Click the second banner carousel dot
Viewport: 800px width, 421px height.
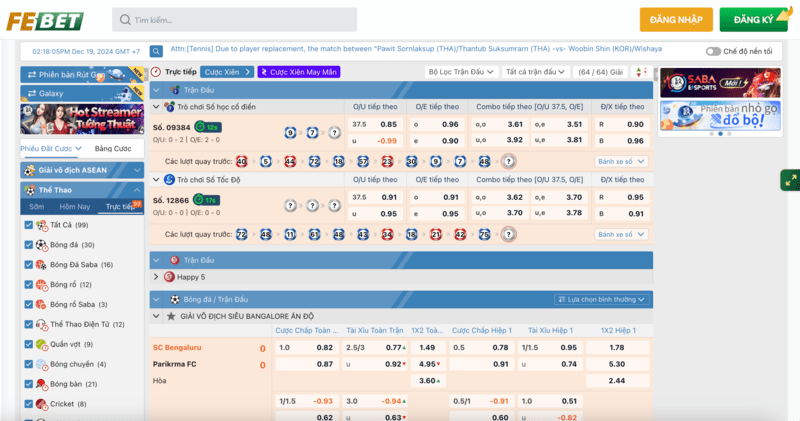(719, 134)
